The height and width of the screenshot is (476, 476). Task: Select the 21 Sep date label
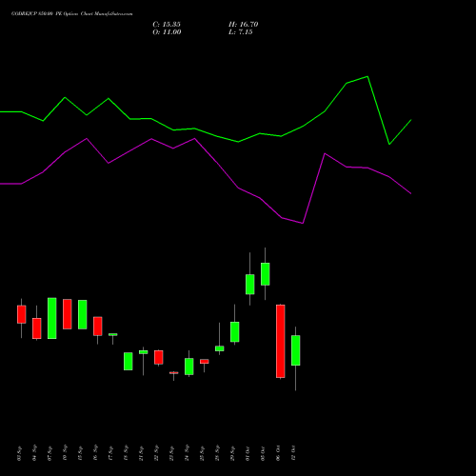141,453
